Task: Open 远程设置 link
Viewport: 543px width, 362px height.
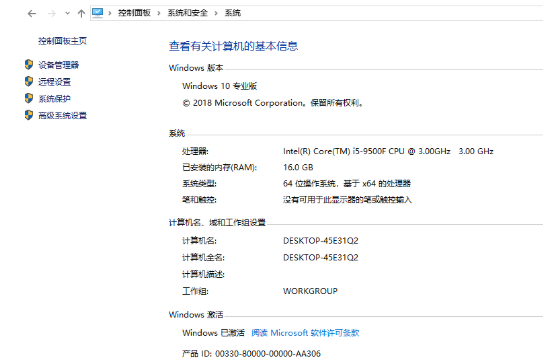Action: 54,82
